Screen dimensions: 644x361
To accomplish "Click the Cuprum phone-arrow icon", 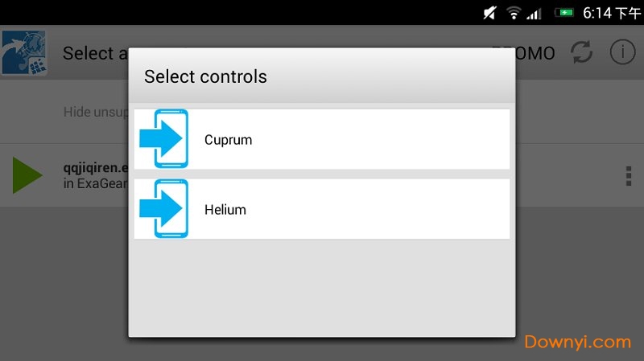I will tap(164, 139).
